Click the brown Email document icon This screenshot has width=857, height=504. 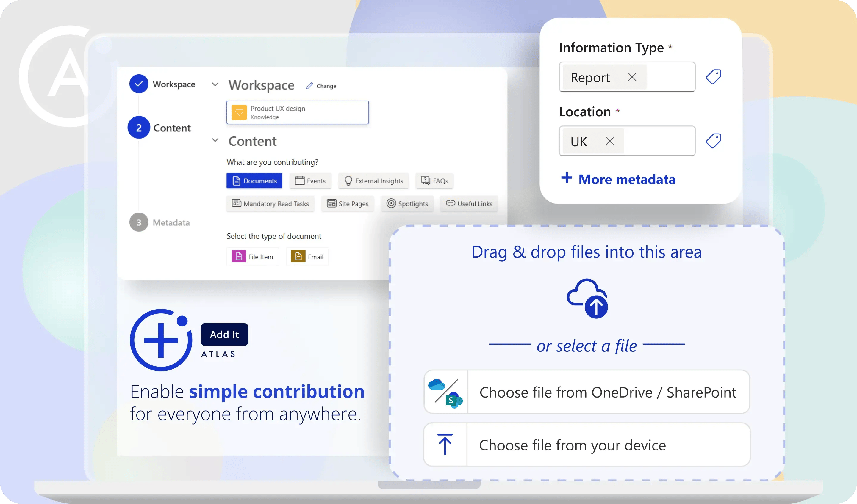[x=298, y=256]
